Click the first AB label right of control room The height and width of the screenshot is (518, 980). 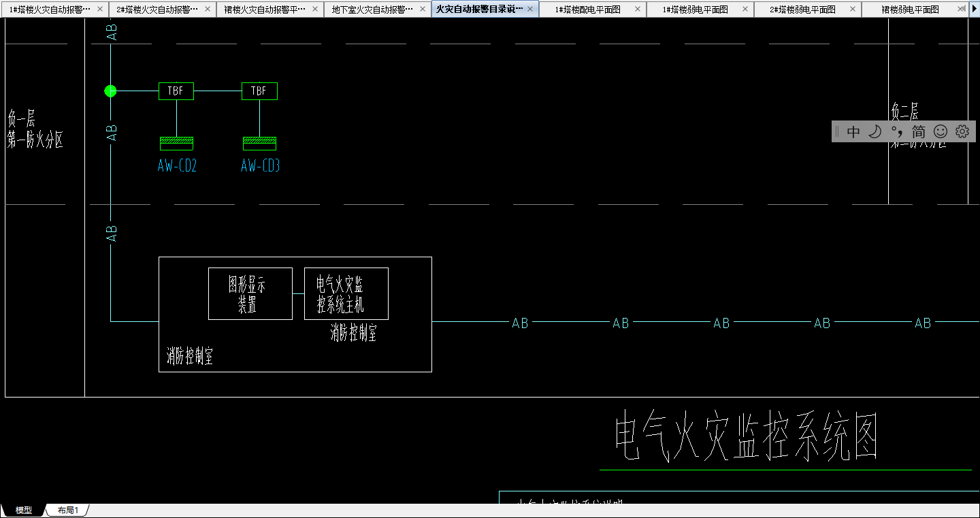520,323
